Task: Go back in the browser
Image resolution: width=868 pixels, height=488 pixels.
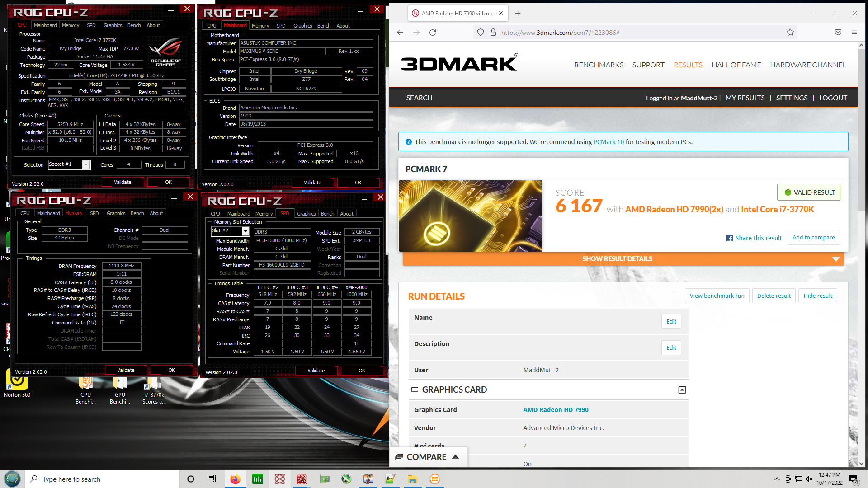Action: pyautogui.click(x=400, y=33)
